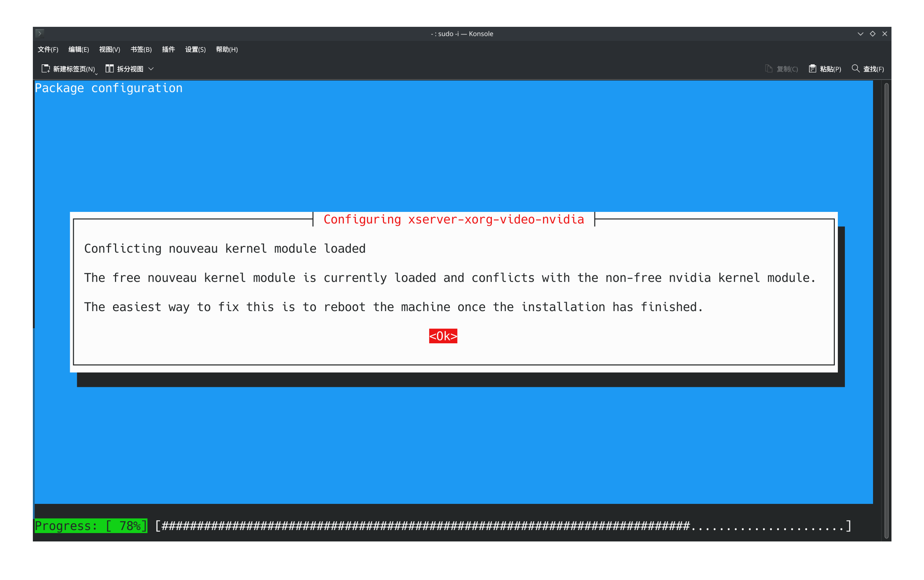
Task: Close the Konsole window
Action: click(885, 34)
